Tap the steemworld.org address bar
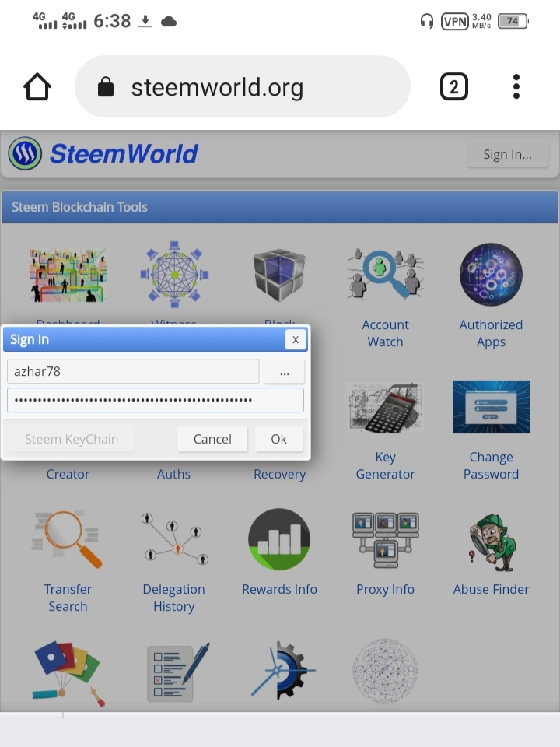 point(243,86)
